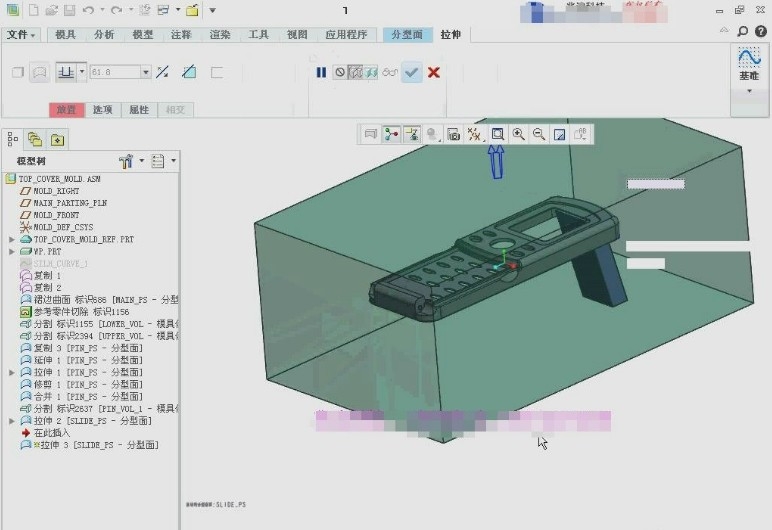772x530 pixels.
Task: Switch to the 分型面 ribbon tab
Action: (x=407, y=34)
